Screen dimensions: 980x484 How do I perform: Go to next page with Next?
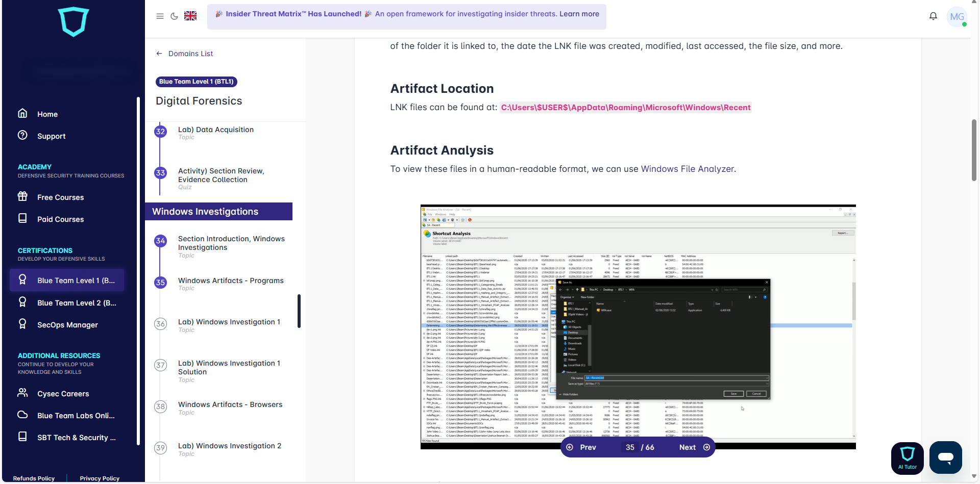tap(694, 447)
